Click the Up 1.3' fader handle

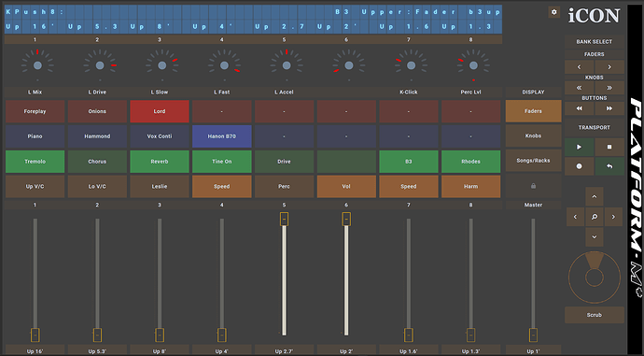471,335
